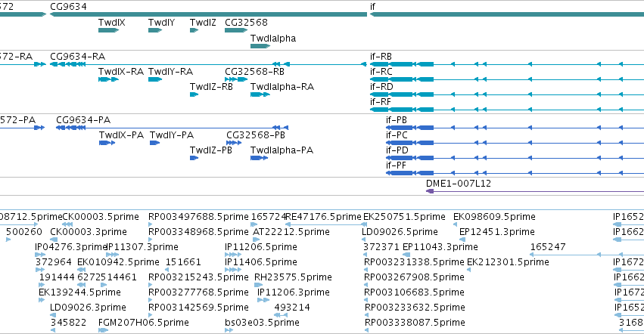Click the if-PB protein label

coord(397,120)
